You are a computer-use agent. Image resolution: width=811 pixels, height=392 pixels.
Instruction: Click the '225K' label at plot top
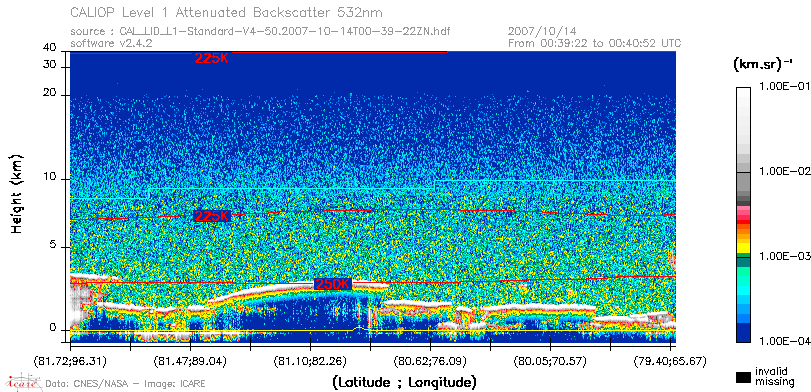click(211, 58)
